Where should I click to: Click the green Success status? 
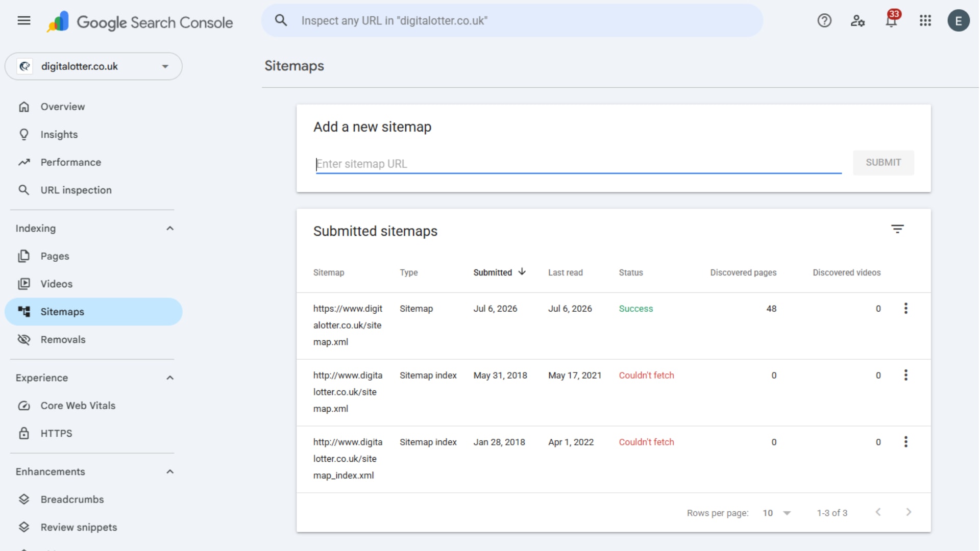pos(635,309)
